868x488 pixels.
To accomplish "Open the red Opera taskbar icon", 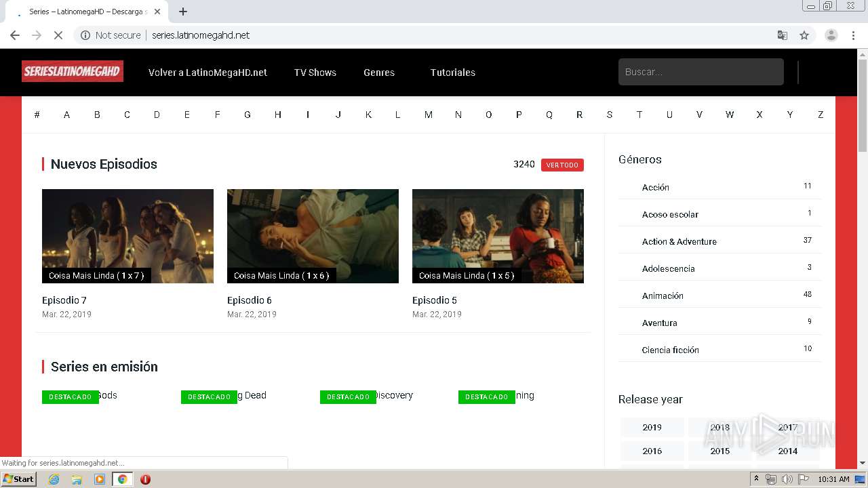I will click(145, 479).
